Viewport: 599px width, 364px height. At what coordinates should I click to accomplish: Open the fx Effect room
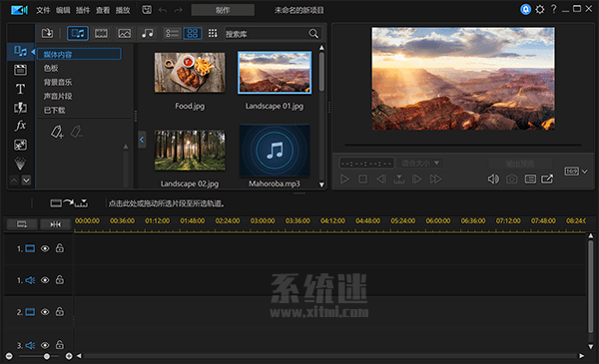tap(20, 126)
